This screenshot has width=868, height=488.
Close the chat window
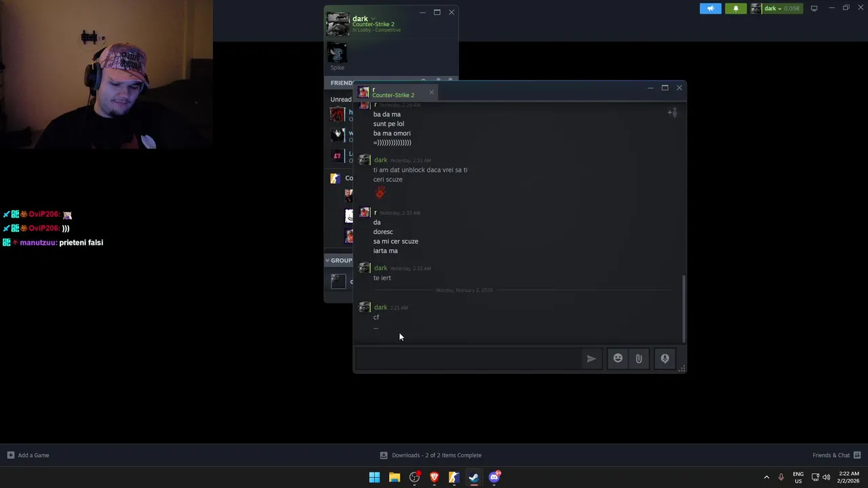point(679,87)
